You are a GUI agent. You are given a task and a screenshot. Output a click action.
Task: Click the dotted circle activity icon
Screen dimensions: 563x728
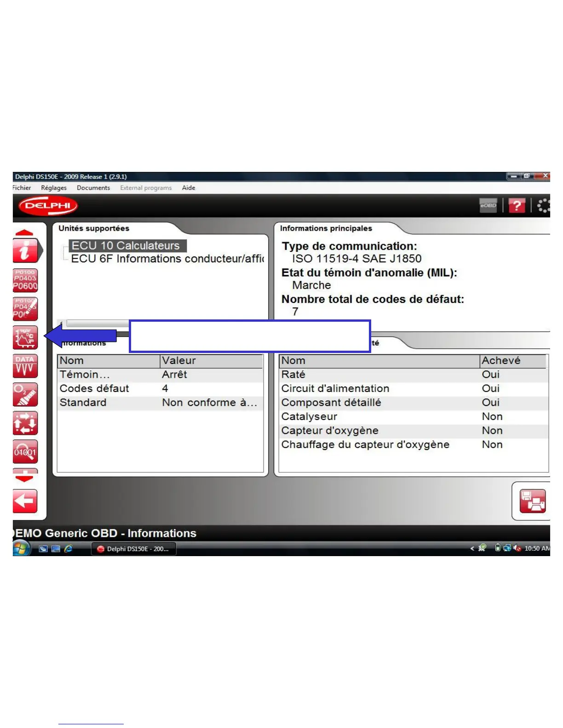543,205
